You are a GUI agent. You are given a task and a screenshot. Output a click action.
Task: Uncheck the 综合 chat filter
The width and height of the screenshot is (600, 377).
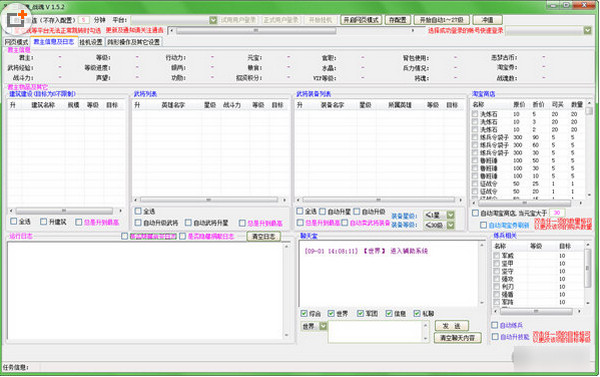[304, 313]
